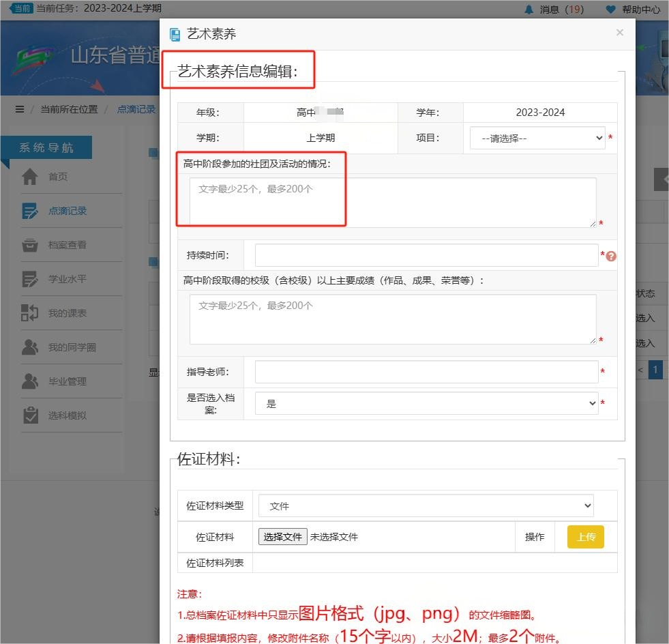Close the 艺术素养 dialog with X
This screenshot has width=669, height=644.
[619, 33]
